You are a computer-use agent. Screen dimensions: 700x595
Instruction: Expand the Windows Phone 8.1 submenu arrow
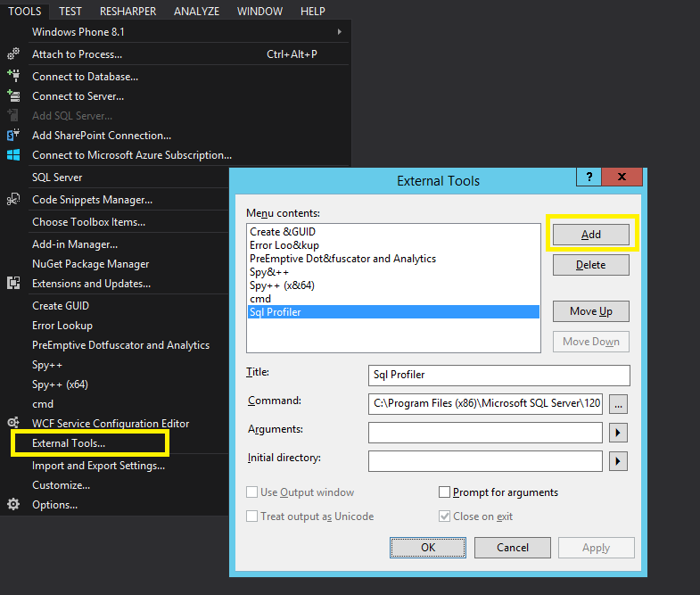[x=340, y=32]
